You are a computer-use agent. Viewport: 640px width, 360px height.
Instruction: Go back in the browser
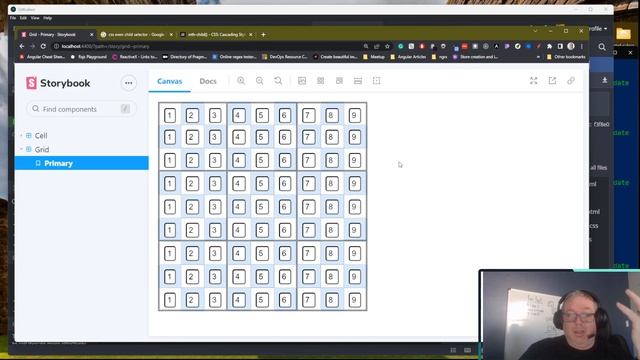tap(22, 47)
